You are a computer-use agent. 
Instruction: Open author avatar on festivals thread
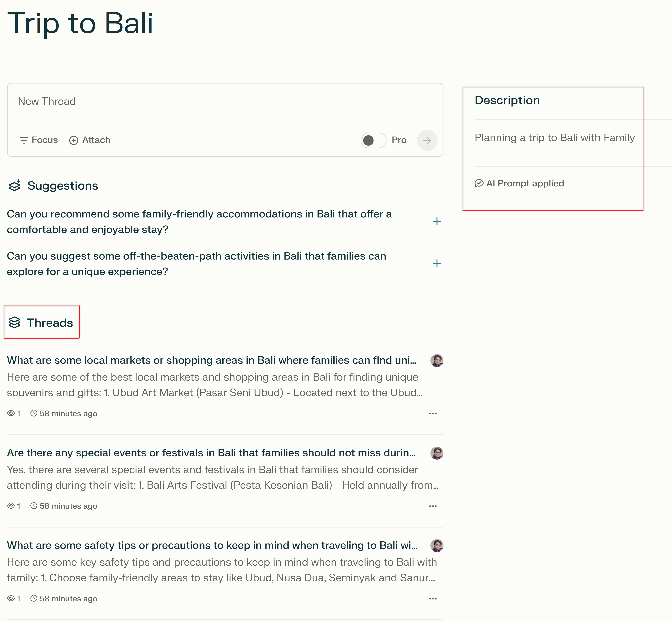[437, 453]
